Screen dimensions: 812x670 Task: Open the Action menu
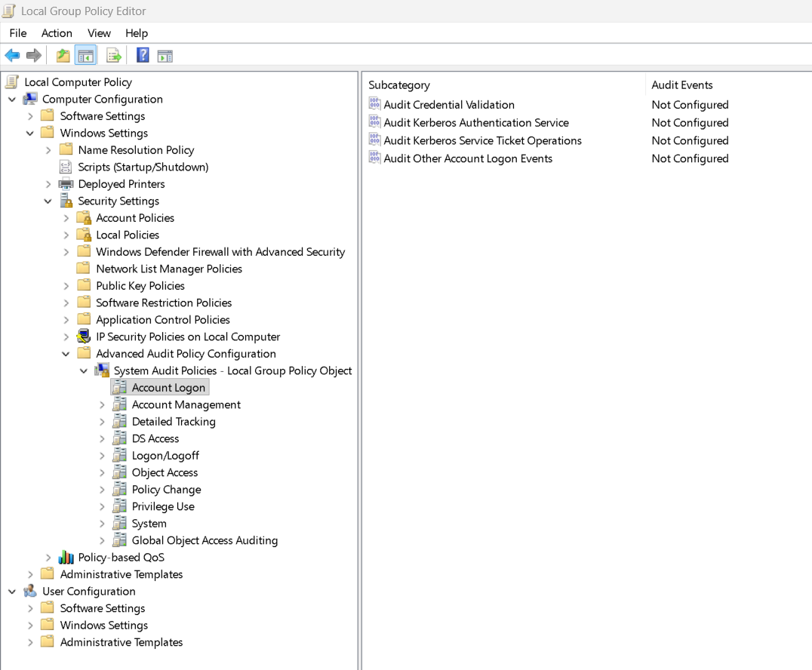[x=57, y=32]
